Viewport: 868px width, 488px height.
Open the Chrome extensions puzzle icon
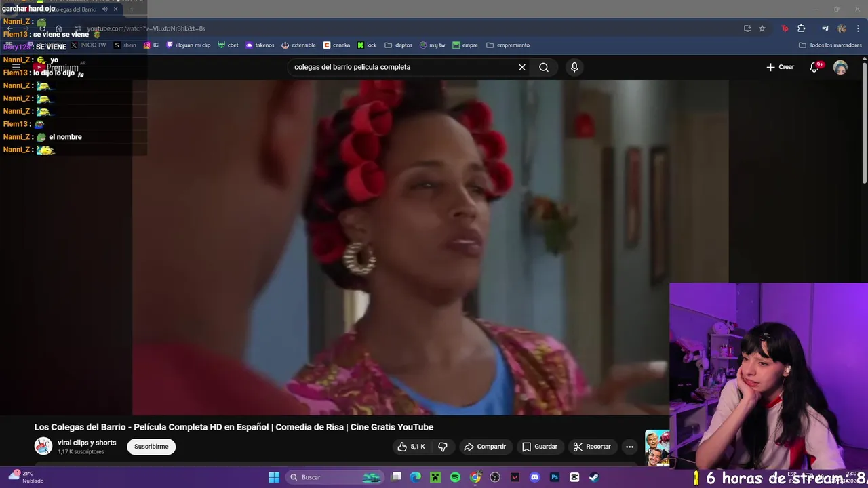coord(802,28)
